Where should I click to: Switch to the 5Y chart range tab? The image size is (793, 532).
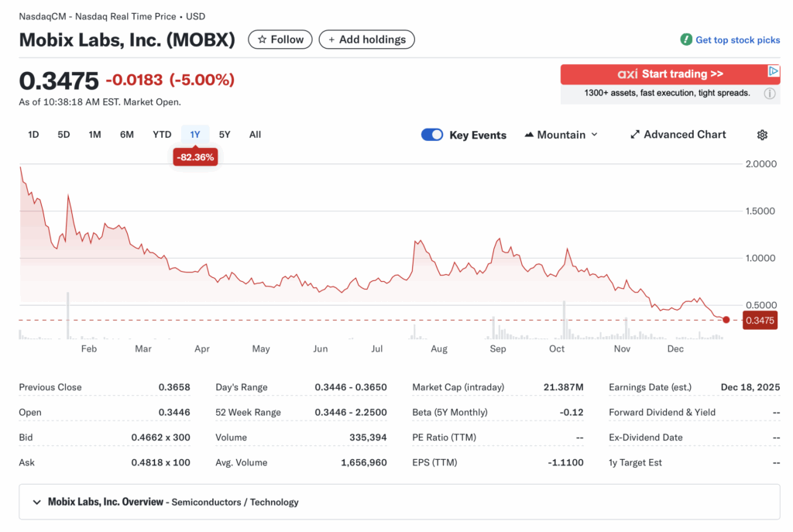click(x=225, y=134)
